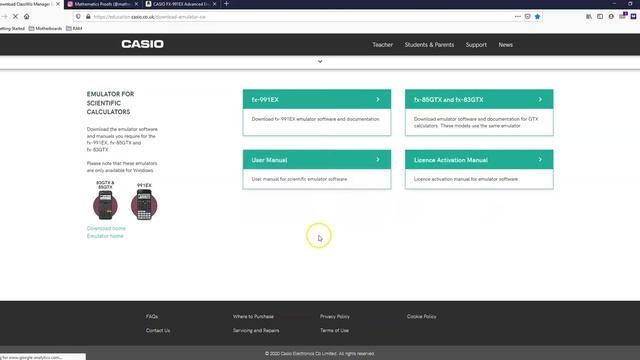
Task: Switch to CASIO FX-991EX Advanced tab
Action: pos(181,4)
